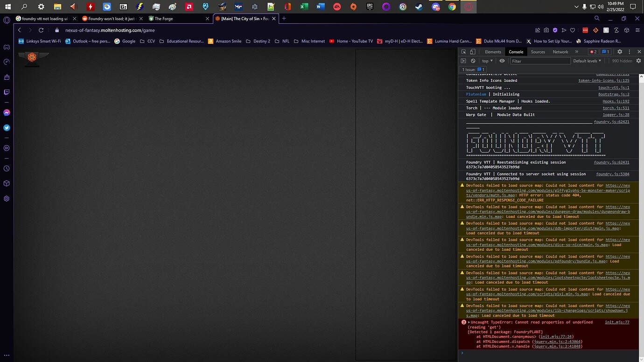Open the History clock sidebar icon
Screen dimensions: 644x362
click(x=7, y=168)
